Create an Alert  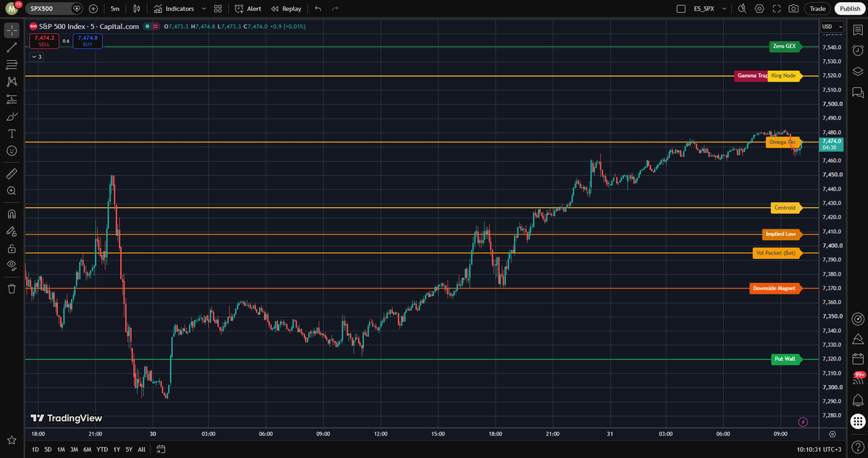pos(248,9)
